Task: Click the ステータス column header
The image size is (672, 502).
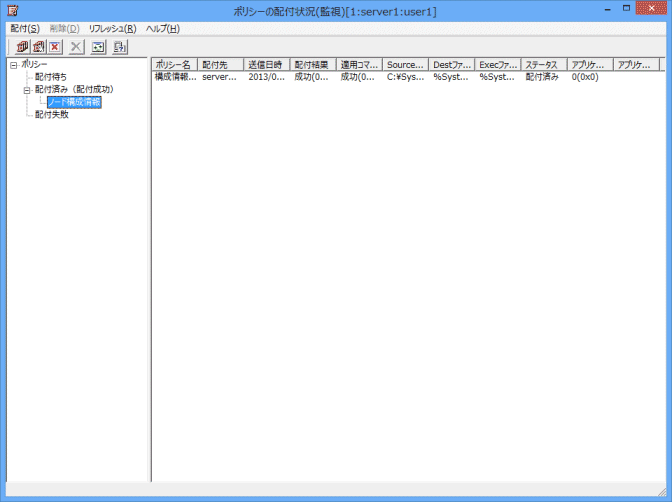Action: click(543, 65)
